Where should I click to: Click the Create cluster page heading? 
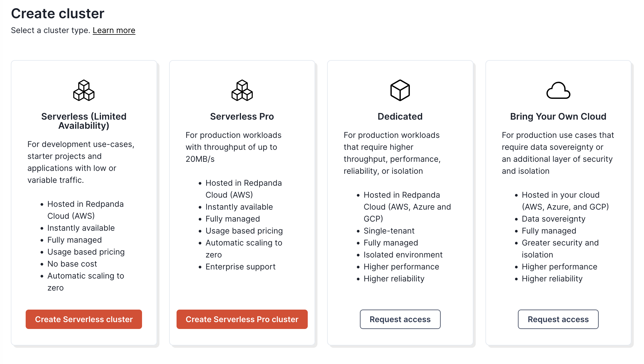click(58, 13)
